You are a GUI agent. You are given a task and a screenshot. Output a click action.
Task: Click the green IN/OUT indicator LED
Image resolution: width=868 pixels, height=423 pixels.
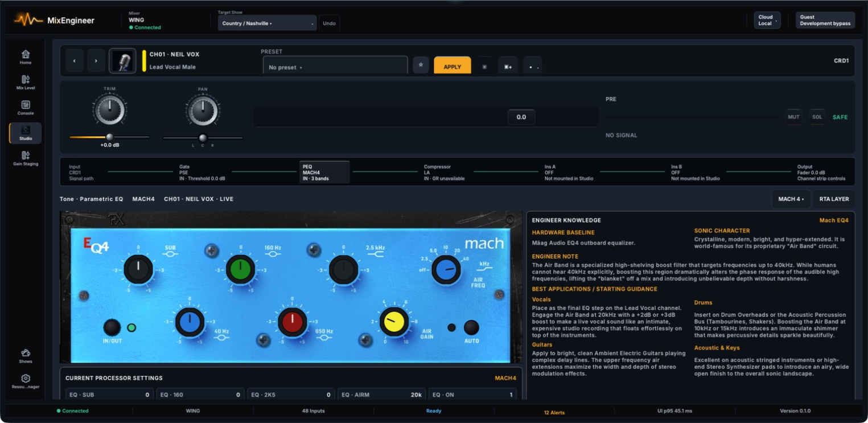tap(131, 327)
